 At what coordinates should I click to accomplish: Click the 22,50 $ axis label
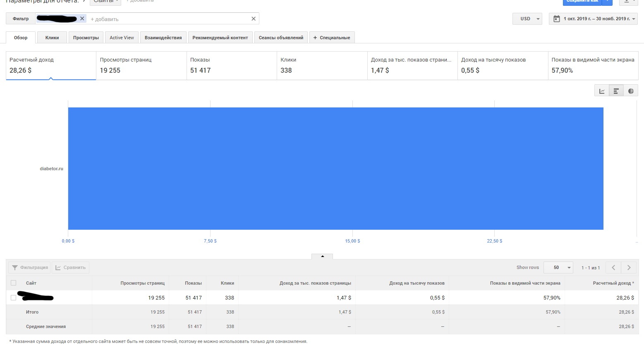coord(495,241)
